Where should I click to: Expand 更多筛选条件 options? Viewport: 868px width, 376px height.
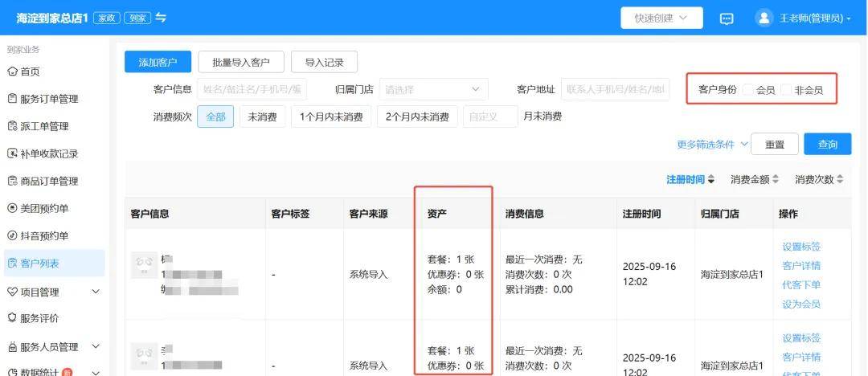coord(712,145)
